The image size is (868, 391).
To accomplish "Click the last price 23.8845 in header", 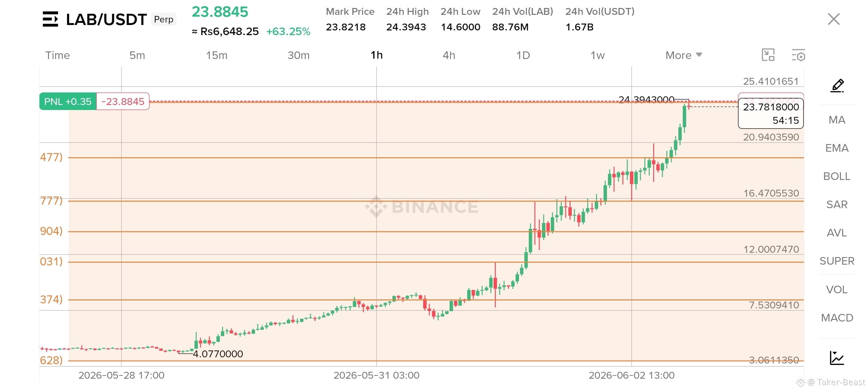I will (x=220, y=12).
